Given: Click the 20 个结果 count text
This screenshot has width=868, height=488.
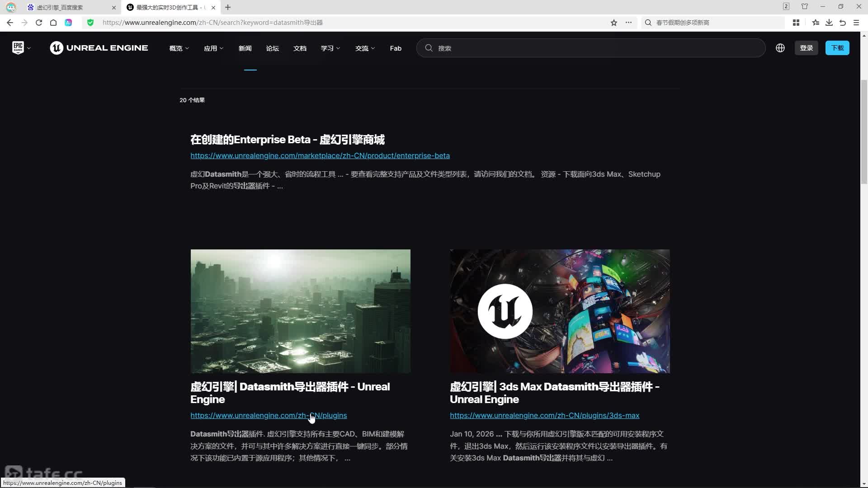Looking at the screenshot, I should (192, 100).
